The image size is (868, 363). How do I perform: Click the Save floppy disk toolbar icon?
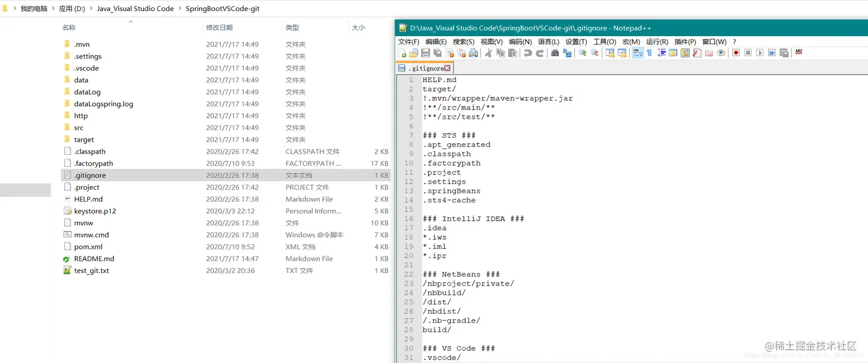point(425,53)
